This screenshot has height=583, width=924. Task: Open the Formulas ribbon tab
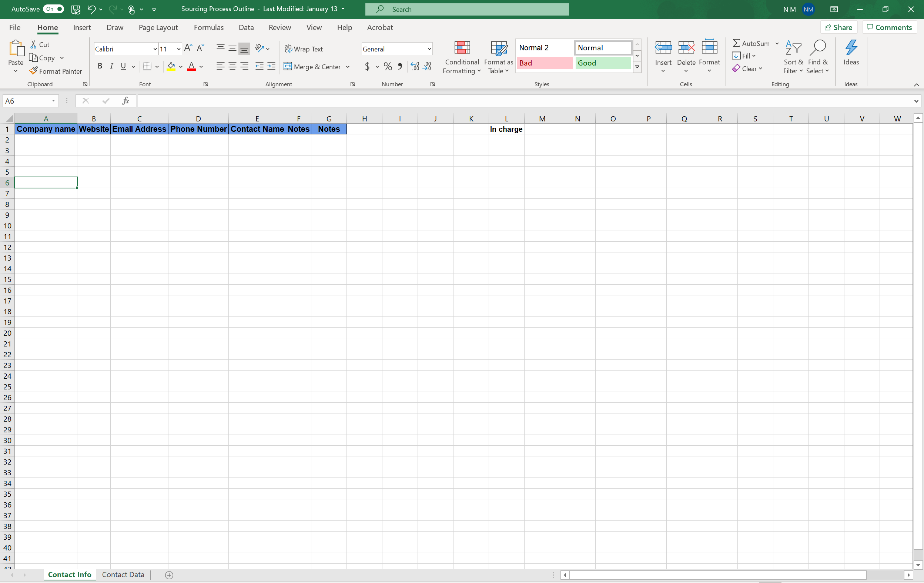click(208, 27)
